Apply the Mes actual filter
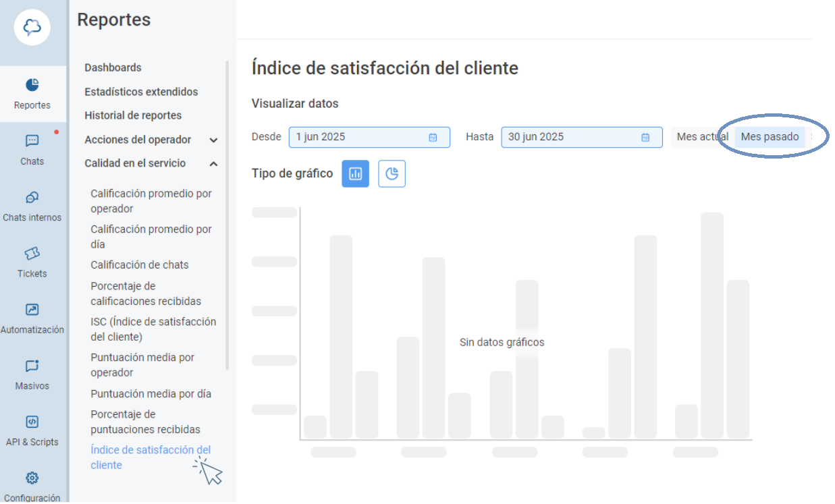Image resolution: width=835 pixels, height=504 pixels. pyautogui.click(x=702, y=136)
